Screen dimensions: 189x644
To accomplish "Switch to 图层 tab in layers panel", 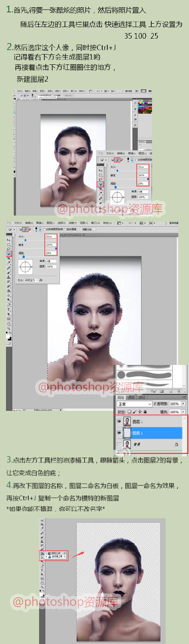I will tap(121, 398).
